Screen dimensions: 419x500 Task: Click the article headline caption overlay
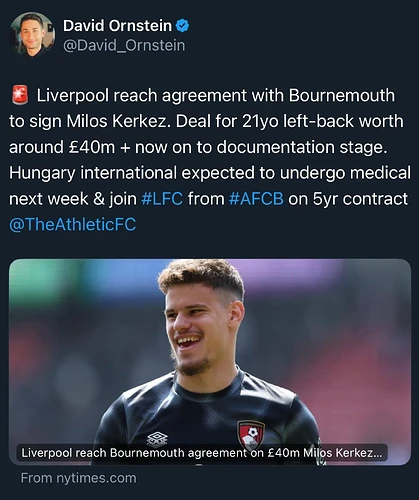click(202, 453)
